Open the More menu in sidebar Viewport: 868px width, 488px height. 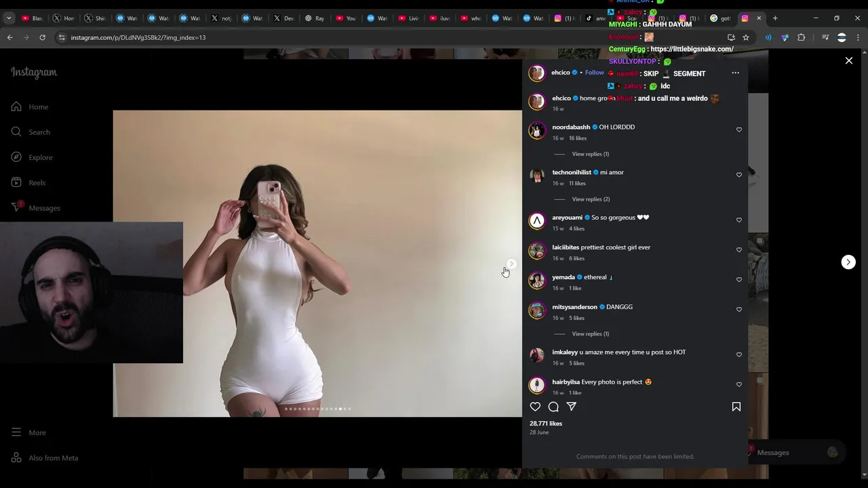click(x=29, y=432)
